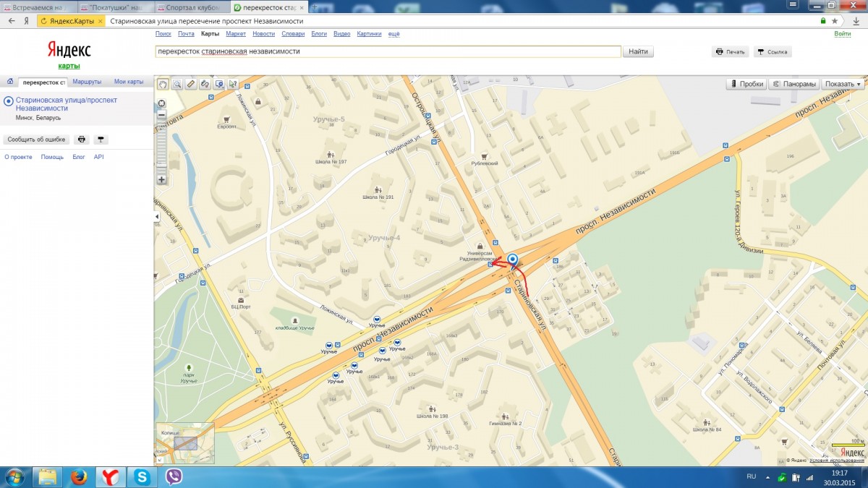Viewport: 868px width, 488px height.
Task: Click the Сообщить об ошибке button
Action: tap(37, 140)
